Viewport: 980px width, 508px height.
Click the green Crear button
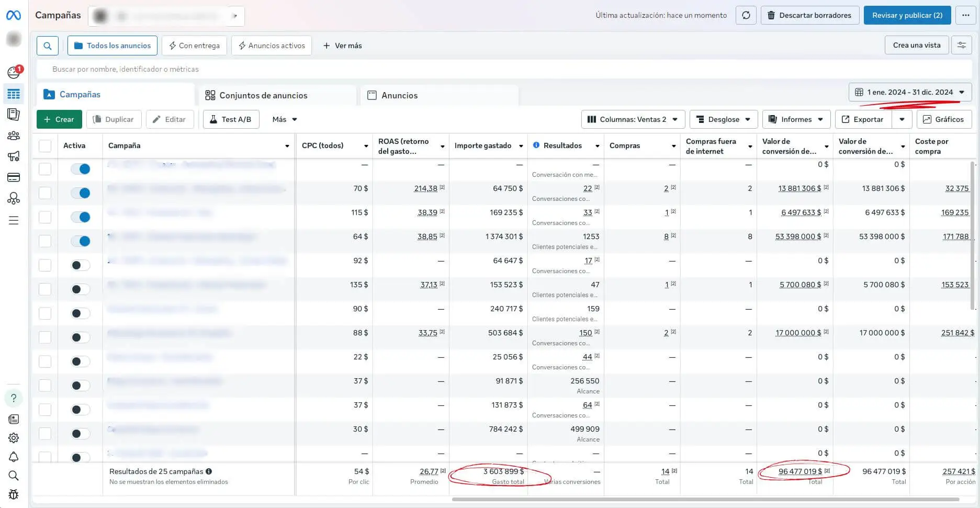(x=59, y=119)
